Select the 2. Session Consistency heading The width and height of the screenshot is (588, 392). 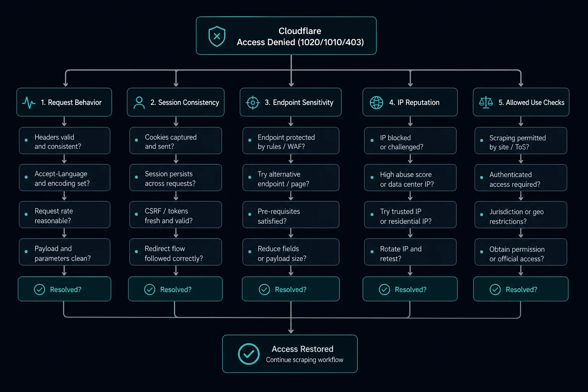tap(185, 103)
